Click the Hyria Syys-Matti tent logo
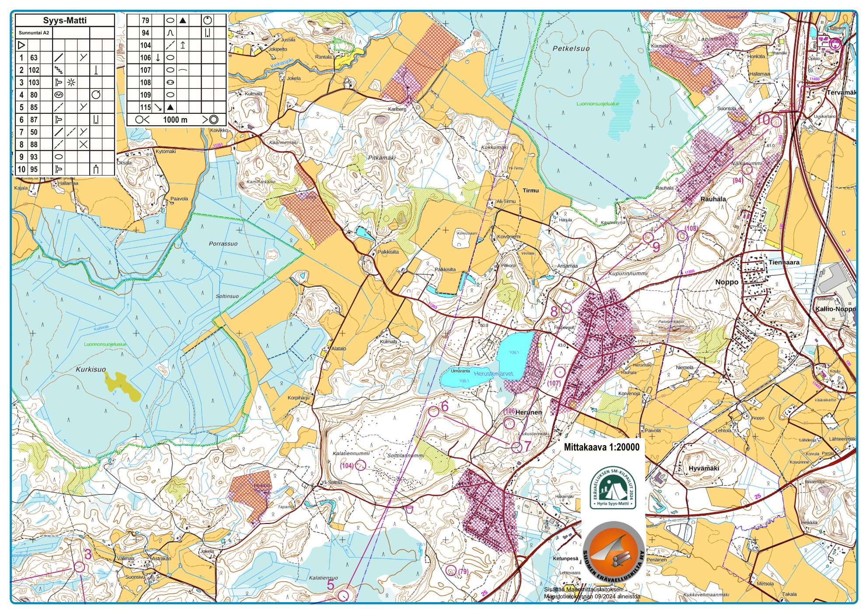868x614 pixels. (612, 488)
